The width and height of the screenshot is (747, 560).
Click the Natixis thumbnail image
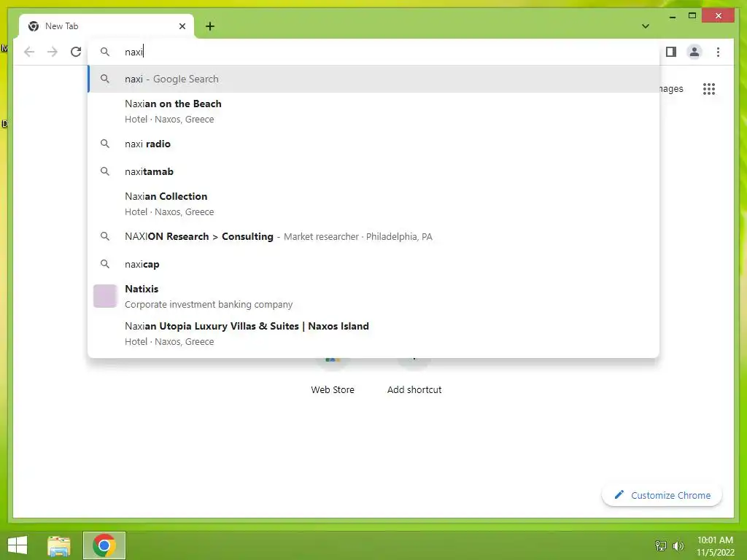tap(105, 296)
